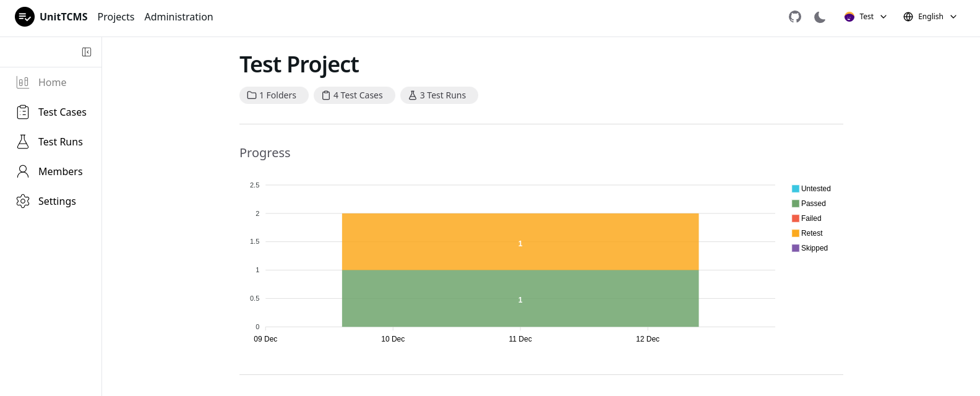Screen dimensions: 980x396
Task: Open the Test user account dropdown
Action: (866, 17)
